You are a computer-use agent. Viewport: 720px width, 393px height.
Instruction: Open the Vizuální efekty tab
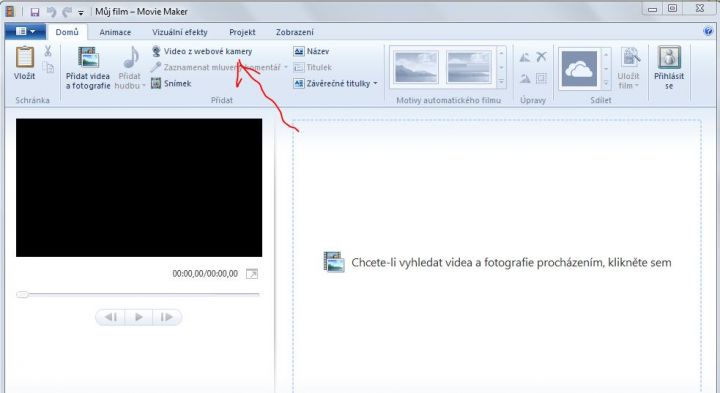tap(180, 32)
